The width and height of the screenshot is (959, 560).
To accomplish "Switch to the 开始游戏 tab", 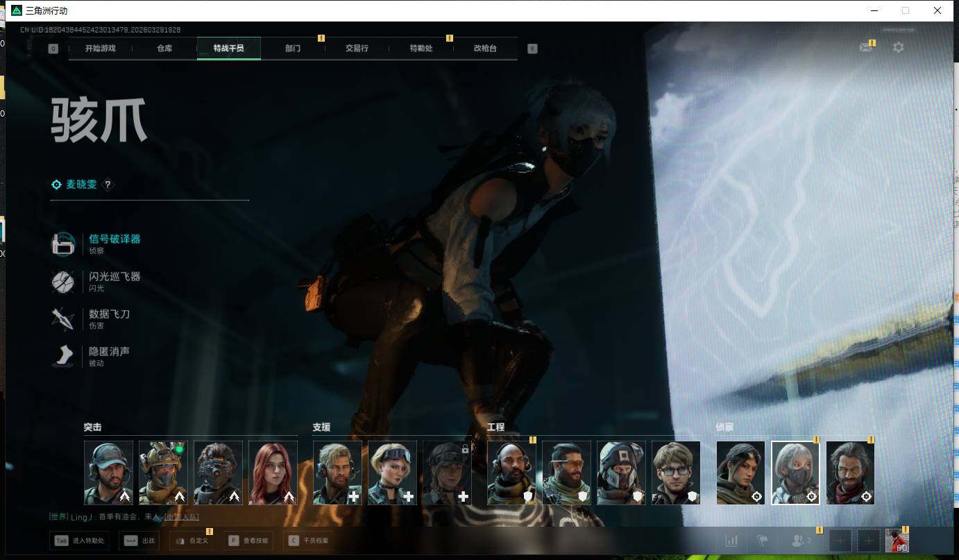I will (x=101, y=49).
